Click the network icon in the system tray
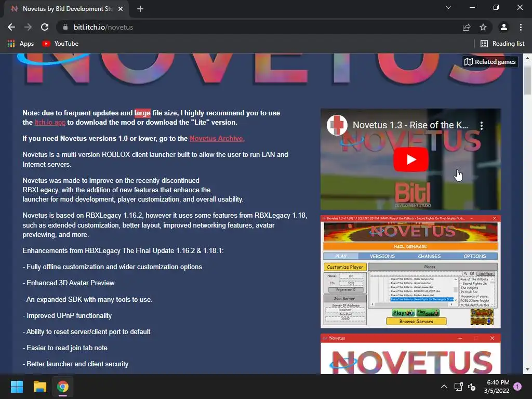 tap(459, 387)
